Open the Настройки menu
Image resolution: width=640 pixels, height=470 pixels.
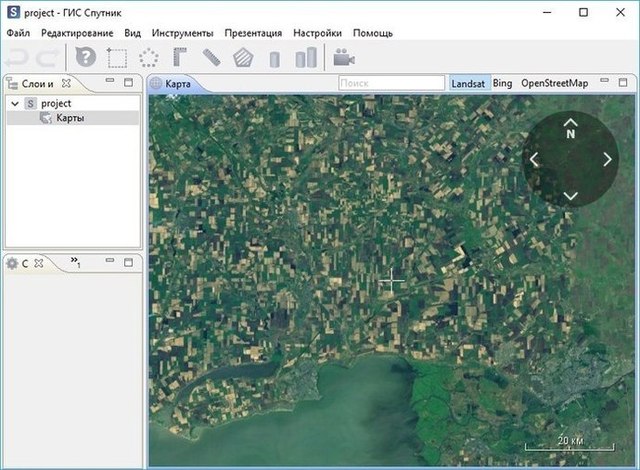click(x=317, y=32)
